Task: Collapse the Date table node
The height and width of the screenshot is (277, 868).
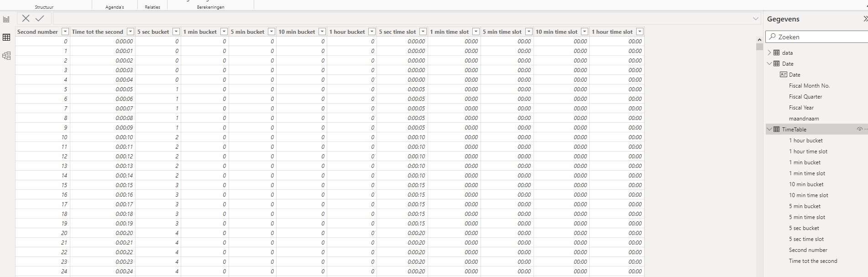Action: 769,63
